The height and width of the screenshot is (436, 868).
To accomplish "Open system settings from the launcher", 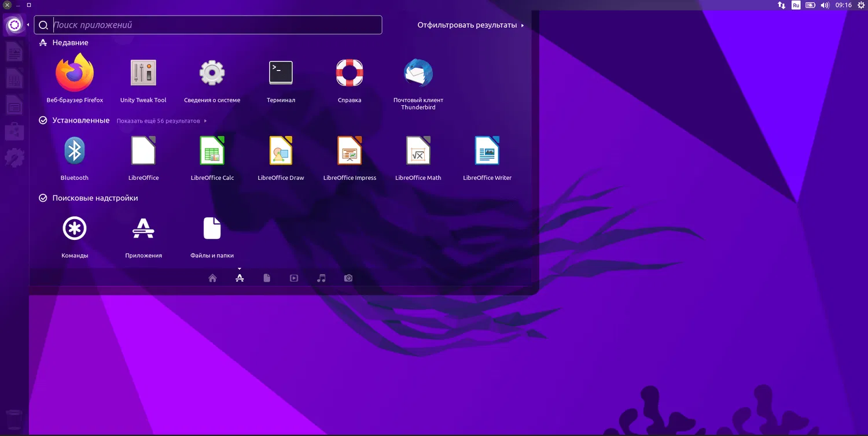I will click(14, 157).
